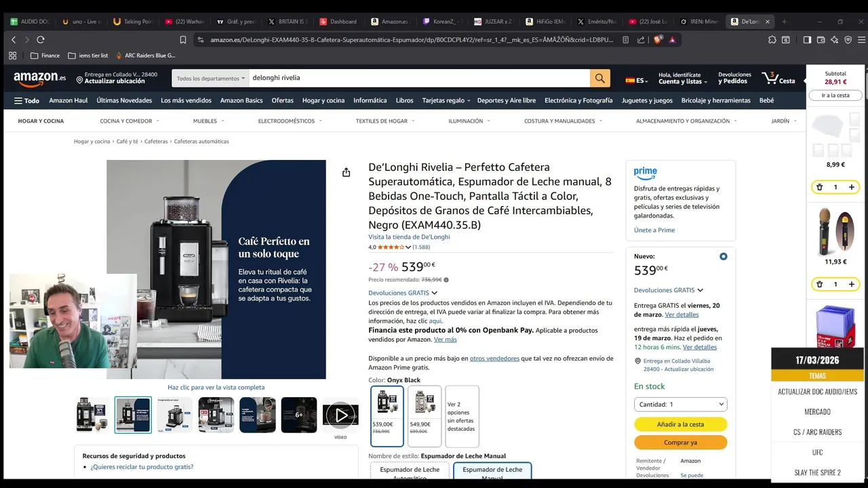Increase quantity of the 8,99 € cart item
This screenshot has width=868, height=488.
(852, 187)
